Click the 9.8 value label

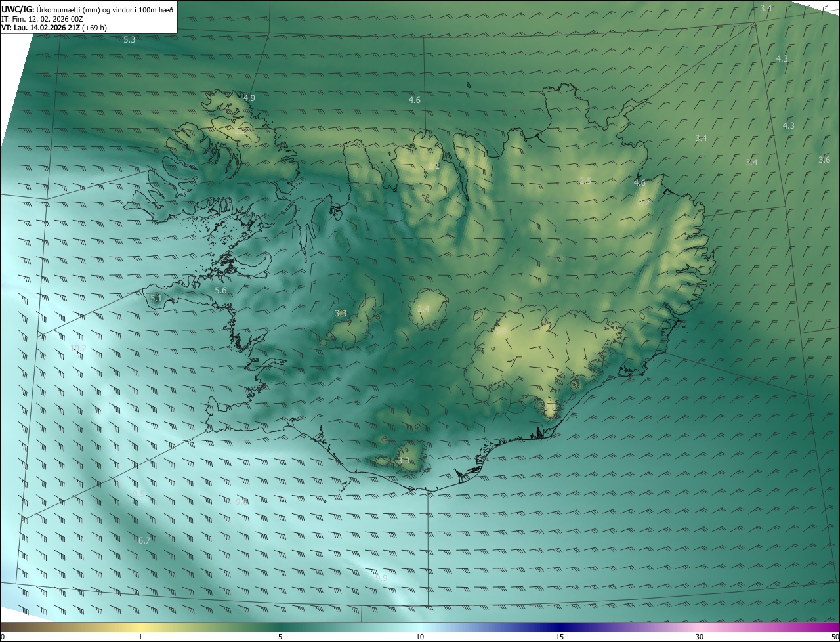point(241,501)
